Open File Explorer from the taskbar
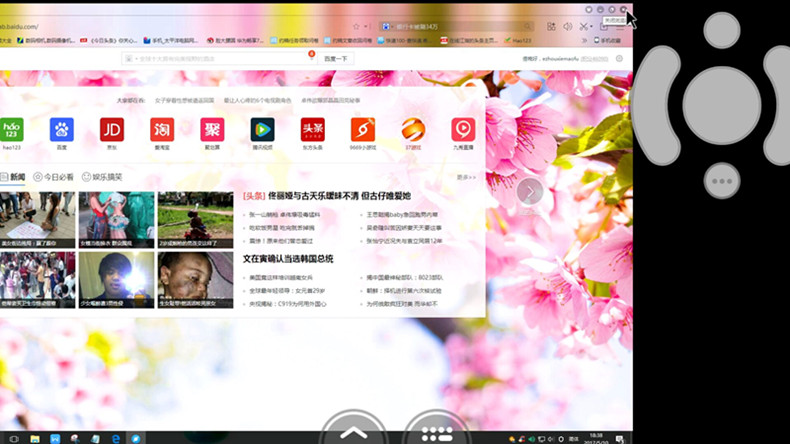This screenshot has width=790, height=444. 35,439
